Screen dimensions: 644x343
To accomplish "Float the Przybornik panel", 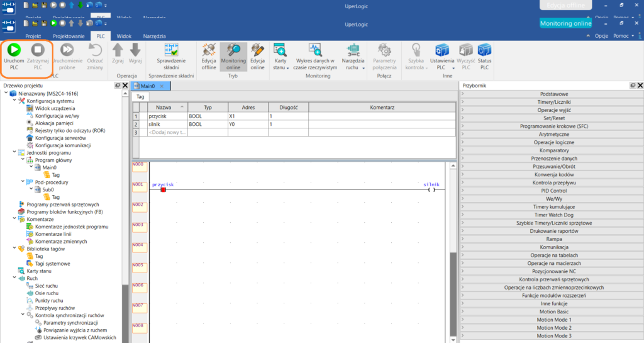I will coord(633,86).
